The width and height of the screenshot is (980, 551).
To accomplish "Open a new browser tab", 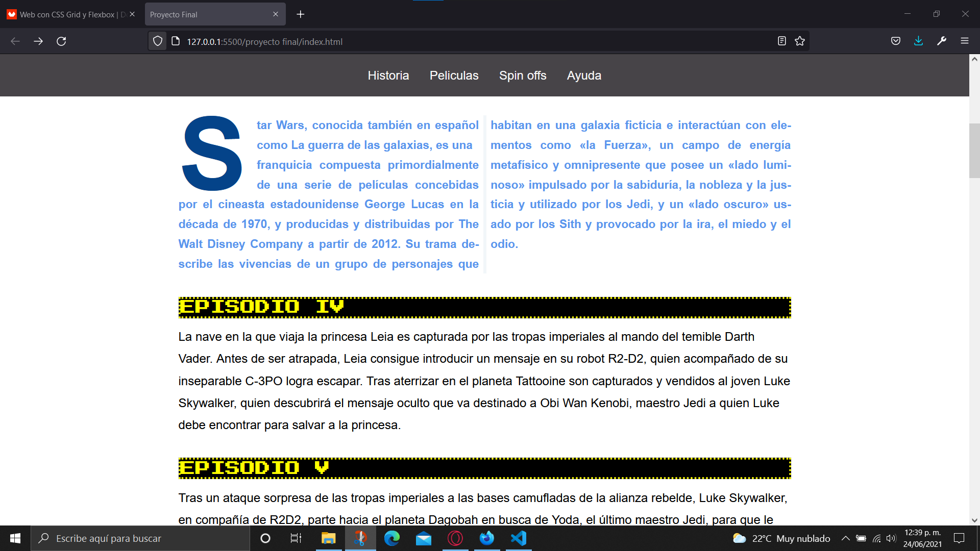I will [301, 14].
